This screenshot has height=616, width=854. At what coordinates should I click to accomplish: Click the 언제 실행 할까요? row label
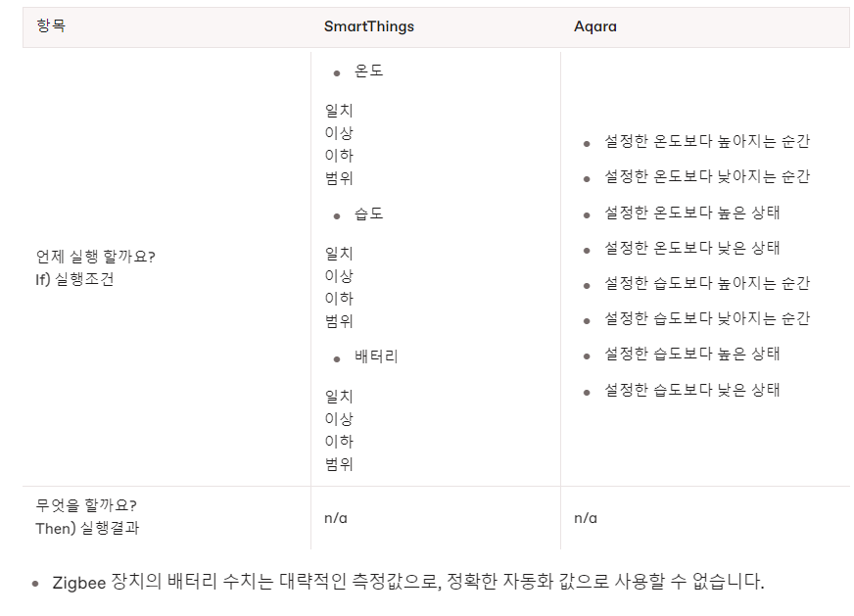click(x=95, y=257)
